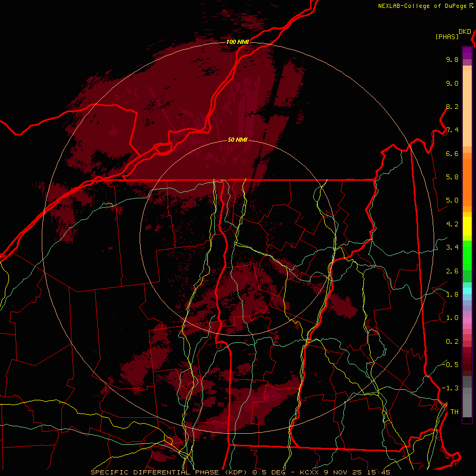Screen dimensions: 476x476
Task: Click the 1.8 scale label
Action: tap(452, 295)
